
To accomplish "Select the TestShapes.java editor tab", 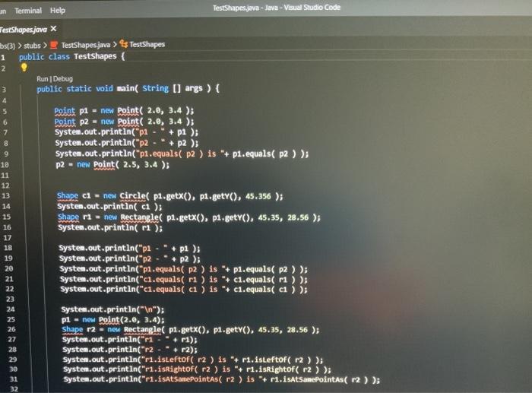I will 23,30.
